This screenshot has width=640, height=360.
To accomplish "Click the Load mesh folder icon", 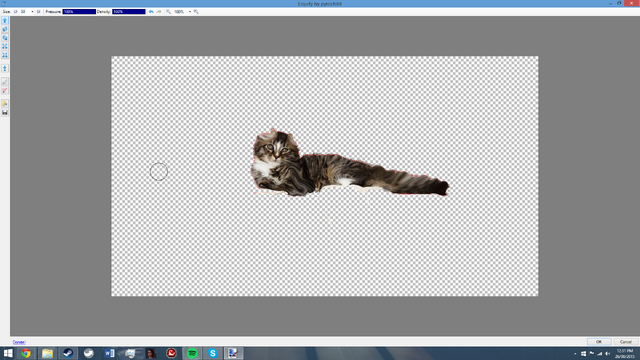I will click(5, 104).
